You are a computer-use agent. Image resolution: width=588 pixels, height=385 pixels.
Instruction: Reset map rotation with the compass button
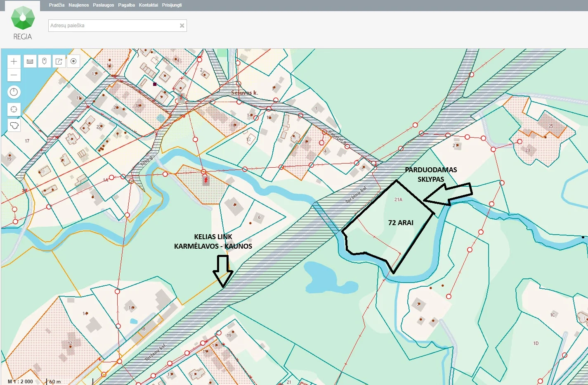(14, 92)
